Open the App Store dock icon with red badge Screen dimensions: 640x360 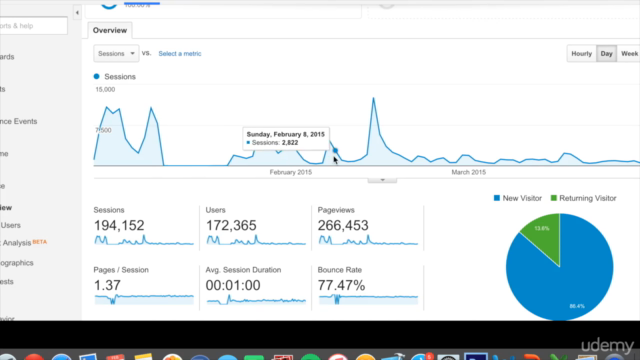(421, 356)
